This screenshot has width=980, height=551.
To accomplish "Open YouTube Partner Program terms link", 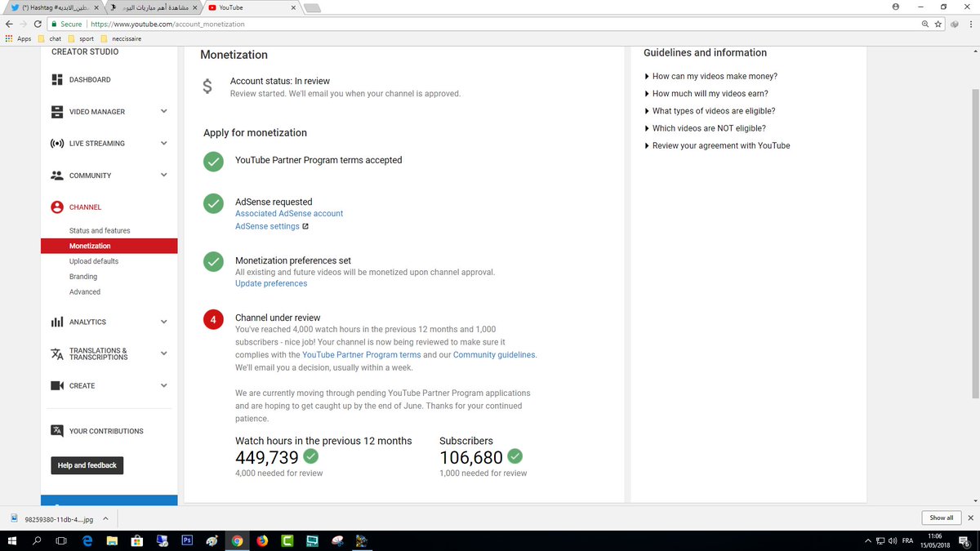I will (x=362, y=355).
